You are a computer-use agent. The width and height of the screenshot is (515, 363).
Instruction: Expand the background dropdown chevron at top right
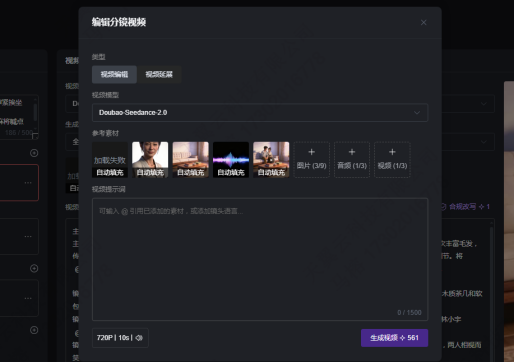coord(483,104)
